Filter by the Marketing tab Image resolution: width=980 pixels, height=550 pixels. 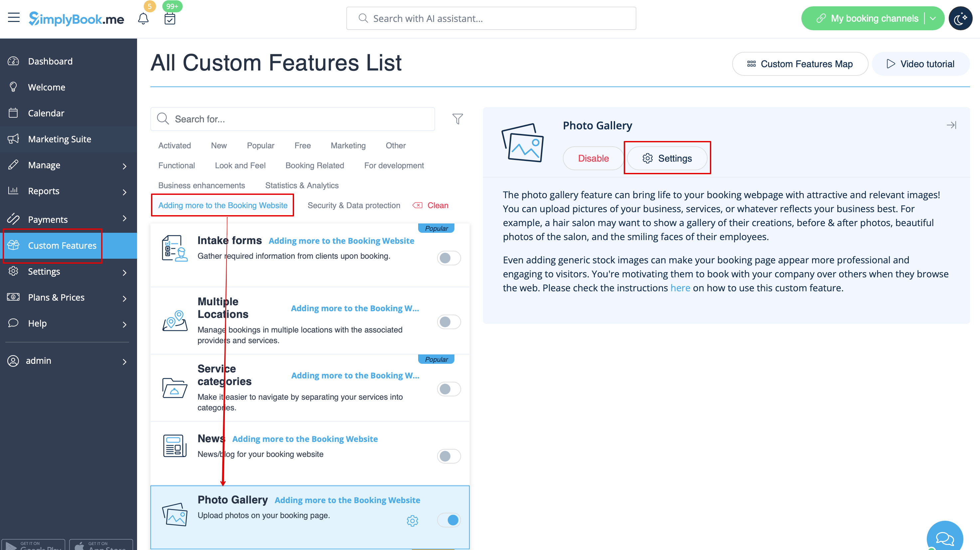pyautogui.click(x=348, y=145)
